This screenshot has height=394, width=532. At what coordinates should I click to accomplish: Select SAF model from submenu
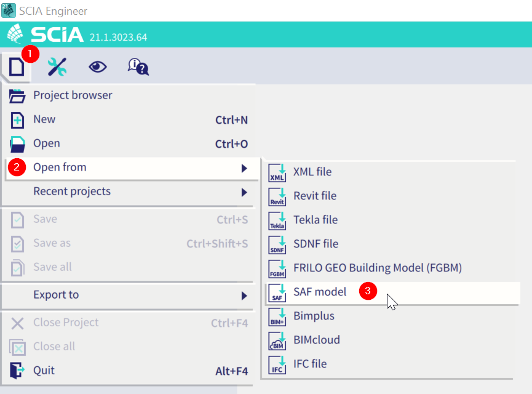point(320,292)
